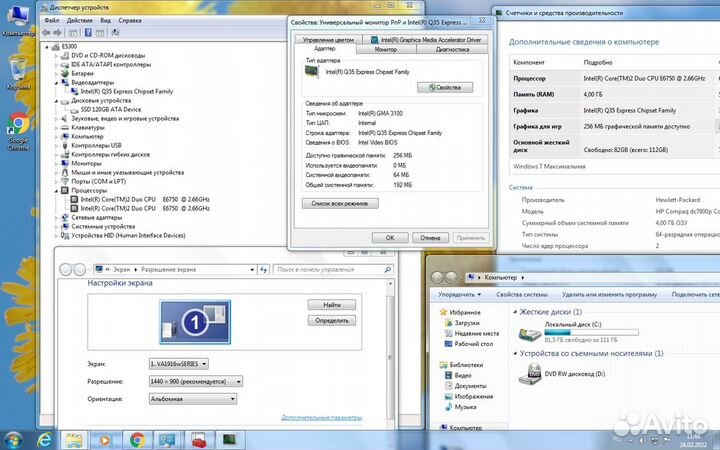This screenshot has width=720, height=450.
Task: Collapse the Дисковые устройства node
Action: point(56,101)
